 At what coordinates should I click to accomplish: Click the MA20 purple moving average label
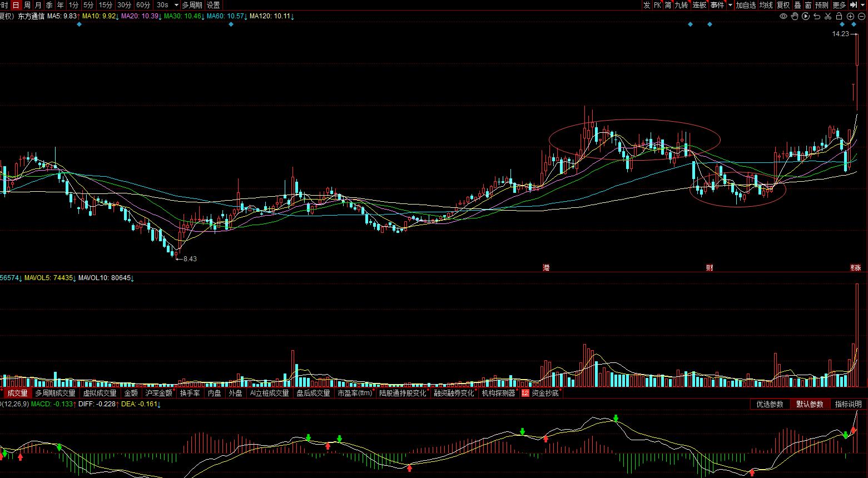tap(141, 16)
